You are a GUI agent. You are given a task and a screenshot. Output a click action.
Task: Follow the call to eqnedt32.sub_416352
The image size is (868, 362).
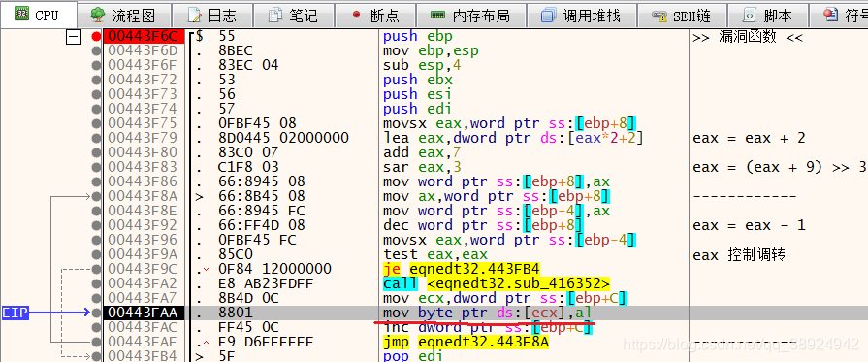click(x=497, y=283)
